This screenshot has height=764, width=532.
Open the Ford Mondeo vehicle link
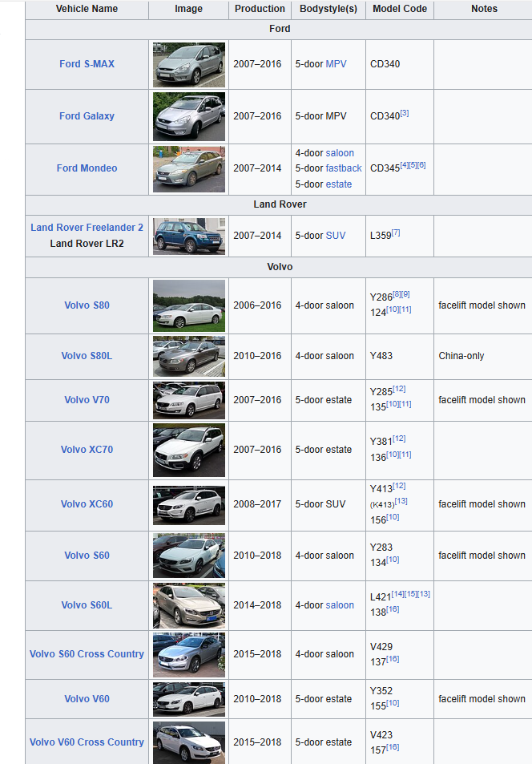coord(87,168)
